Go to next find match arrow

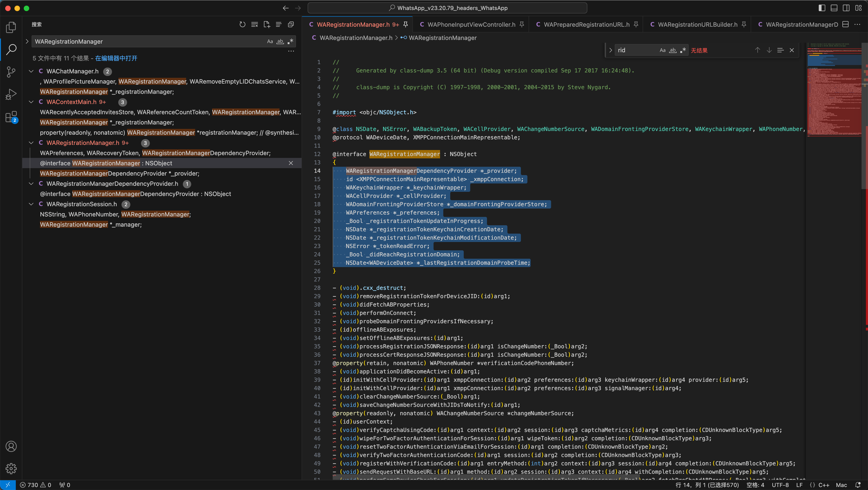769,50
